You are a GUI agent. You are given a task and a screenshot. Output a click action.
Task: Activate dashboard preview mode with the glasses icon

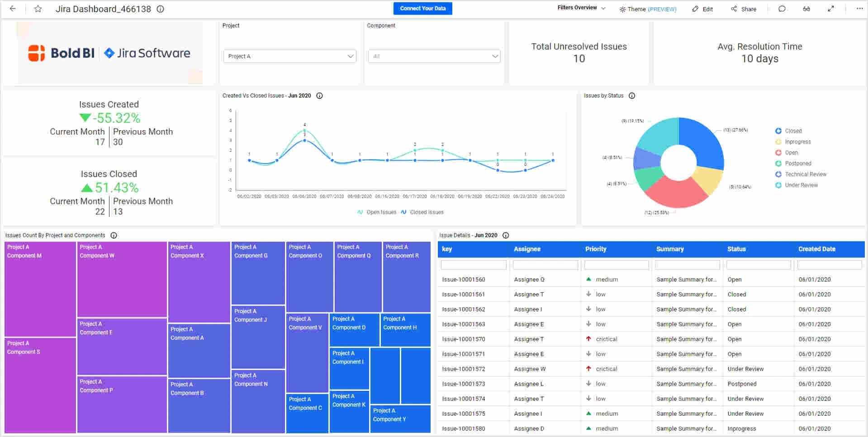point(806,9)
